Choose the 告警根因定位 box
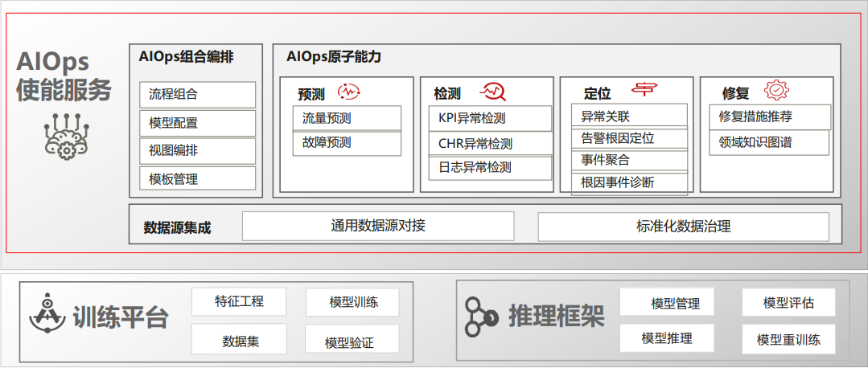The width and height of the screenshot is (868, 368). (x=629, y=138)
